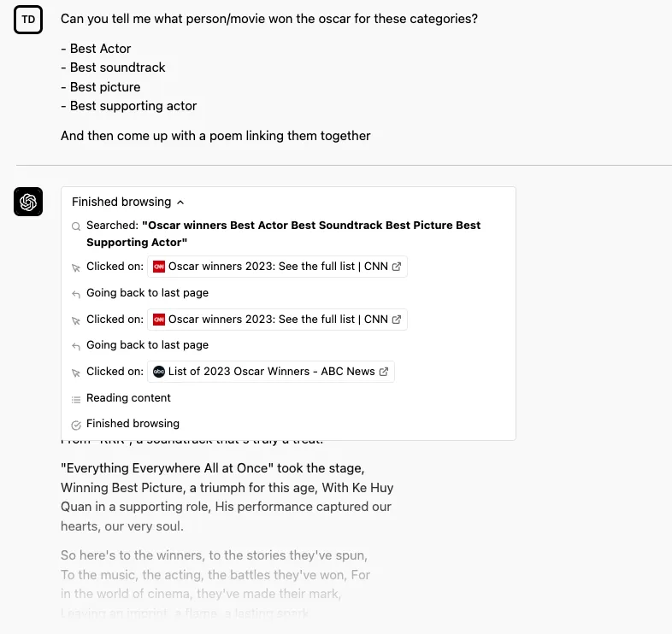Click the searched query text in bold
Image resolution: width=672 pixels, height=634 pixels.
(x=283, y=234)
